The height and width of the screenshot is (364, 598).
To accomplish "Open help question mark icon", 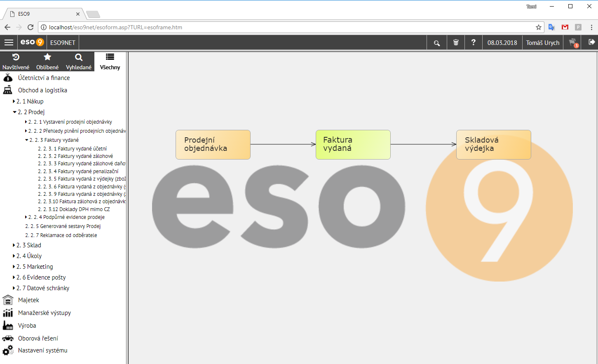I will (x=473, y=42).
